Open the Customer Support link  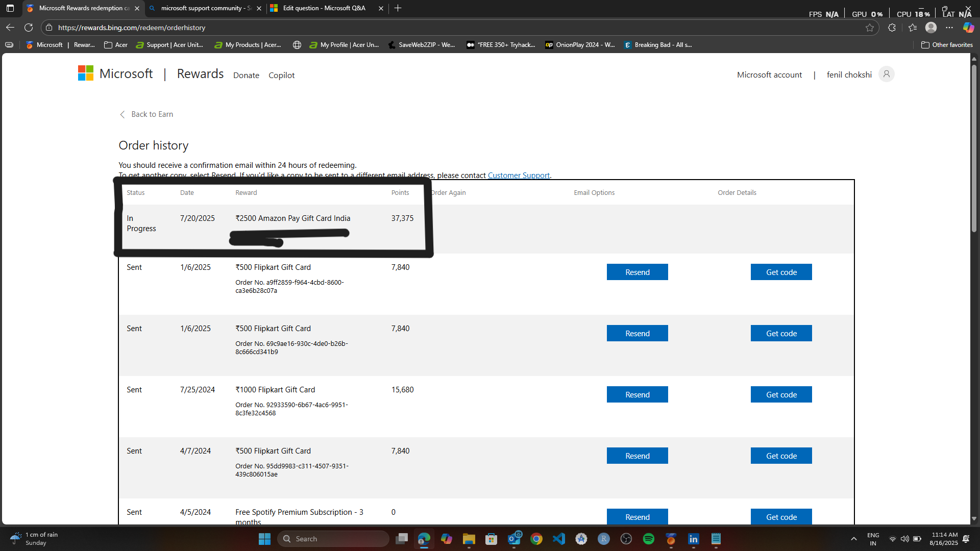[x=519, y=176]
